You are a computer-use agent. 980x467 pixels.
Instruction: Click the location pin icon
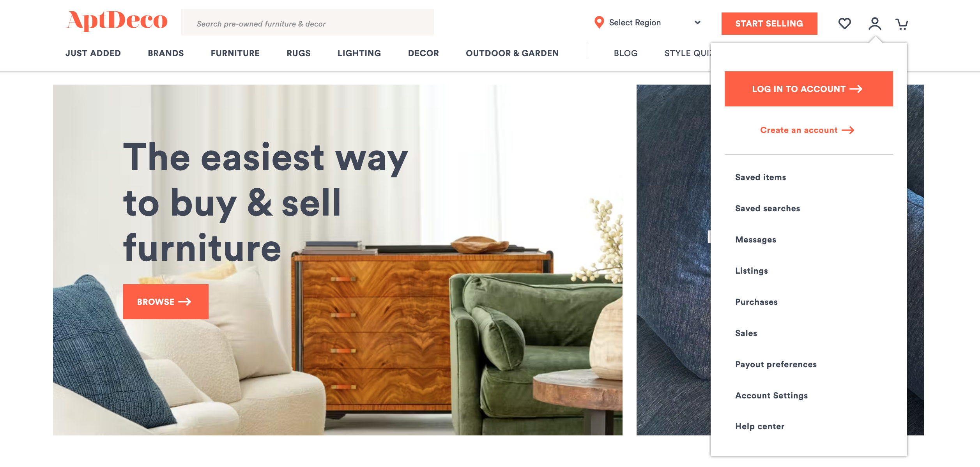(x=599, y=23)
